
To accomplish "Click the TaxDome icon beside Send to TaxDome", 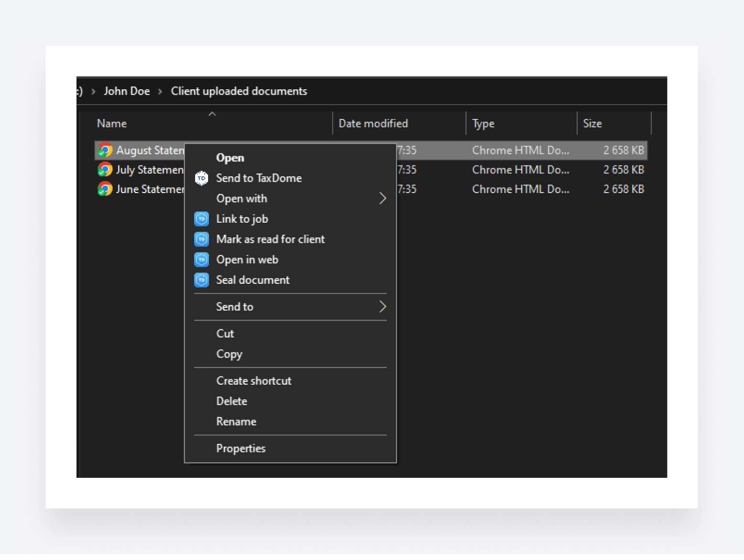I will pyautogui.click(x=201, y=178).
